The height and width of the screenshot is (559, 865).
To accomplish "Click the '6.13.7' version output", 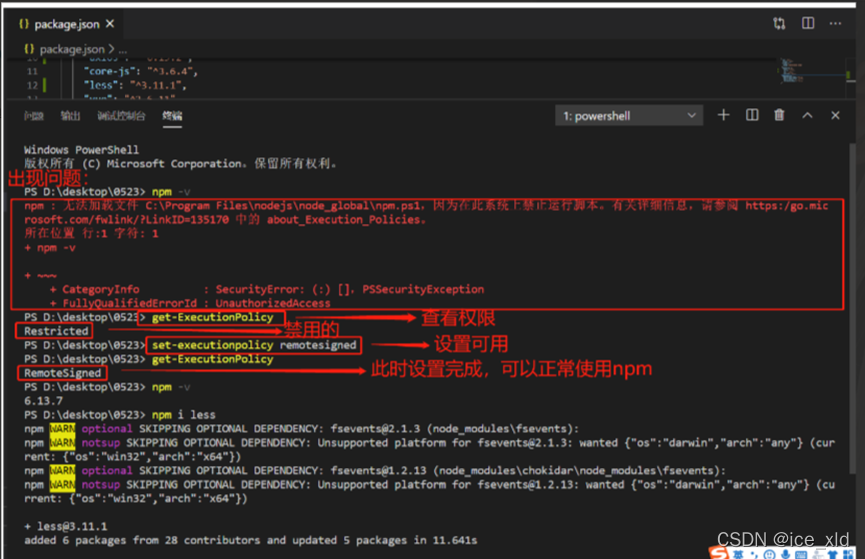I will coord(43,401).
